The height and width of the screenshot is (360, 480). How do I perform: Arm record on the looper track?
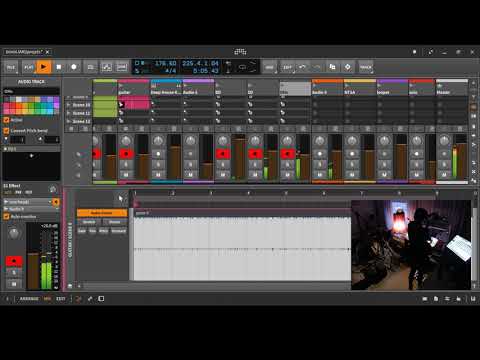[384, 154]
